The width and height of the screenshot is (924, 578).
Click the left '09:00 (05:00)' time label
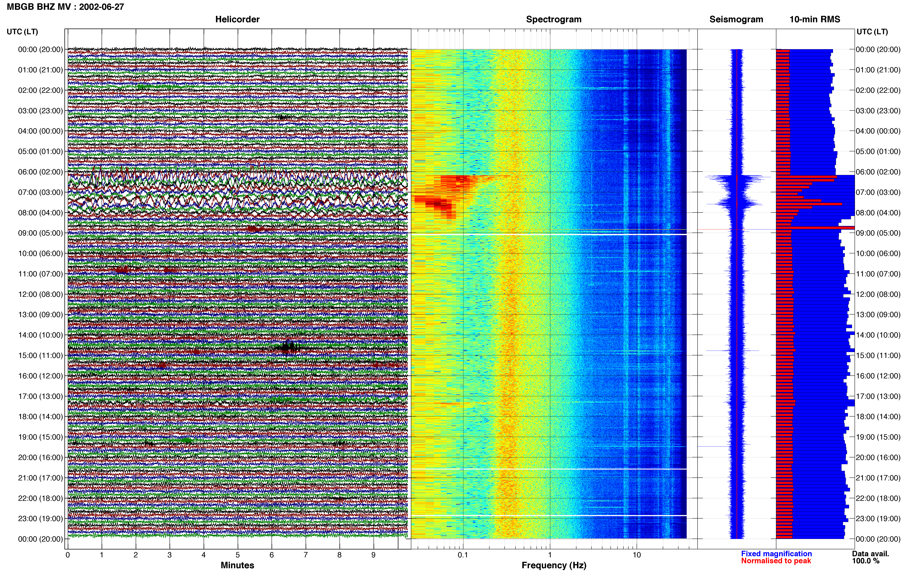[41, 233]
